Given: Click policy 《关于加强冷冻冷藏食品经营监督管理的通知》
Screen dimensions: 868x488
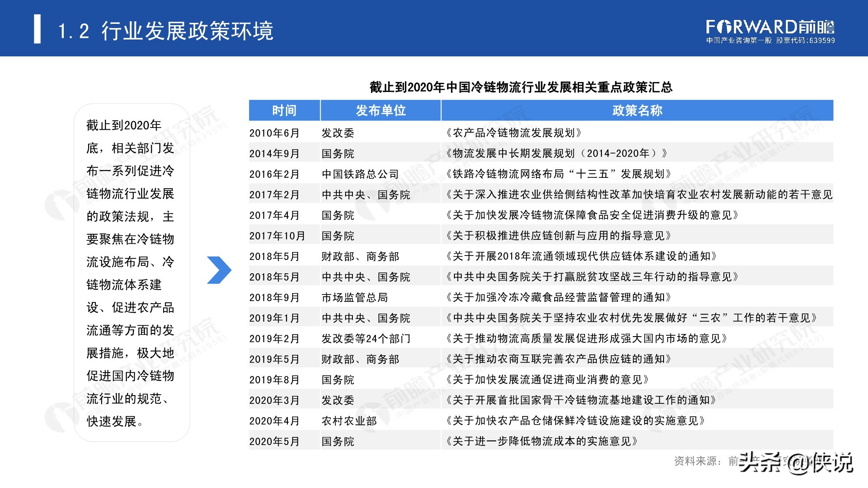Looking at the screenshot, I should click(559, 297).
